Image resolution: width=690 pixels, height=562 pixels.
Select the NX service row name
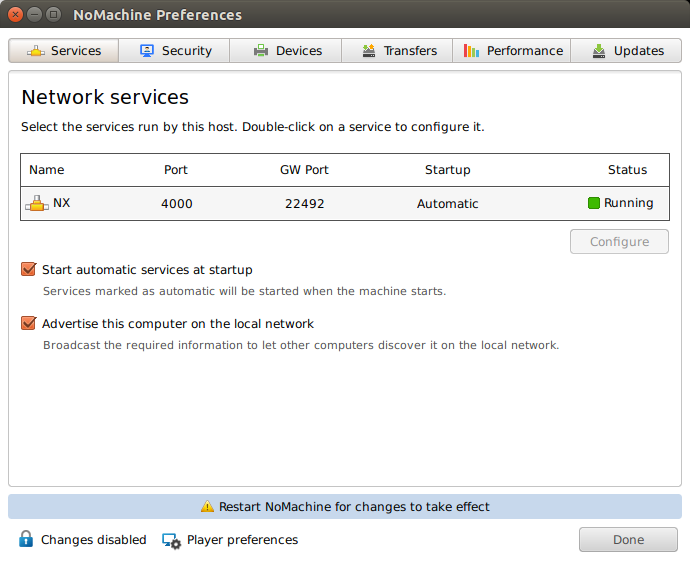click(x=61, y=203)
